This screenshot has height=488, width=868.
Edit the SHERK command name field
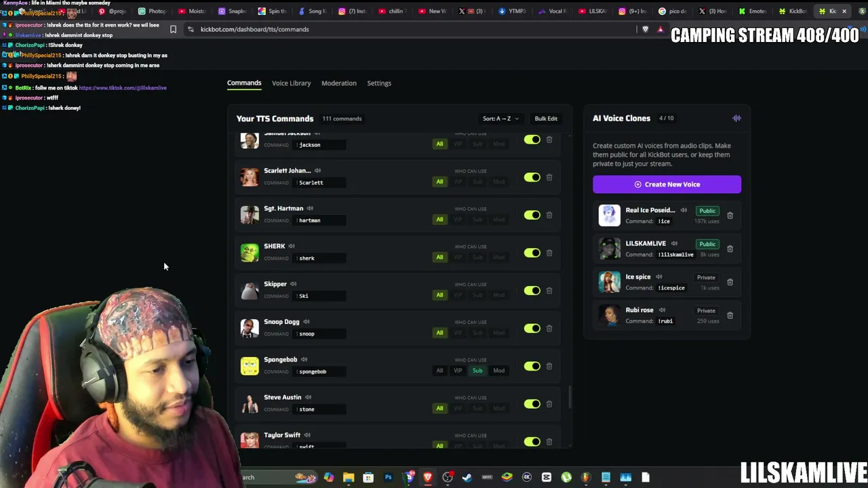click(320, 258)
